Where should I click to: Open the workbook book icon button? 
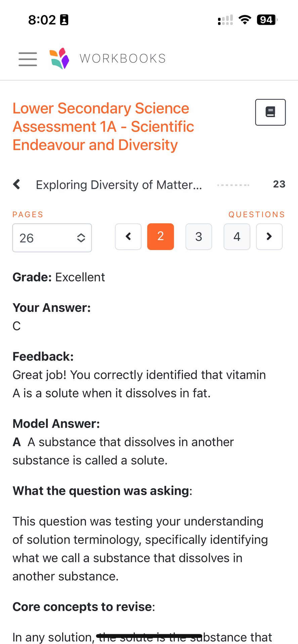tap(270, 112)
